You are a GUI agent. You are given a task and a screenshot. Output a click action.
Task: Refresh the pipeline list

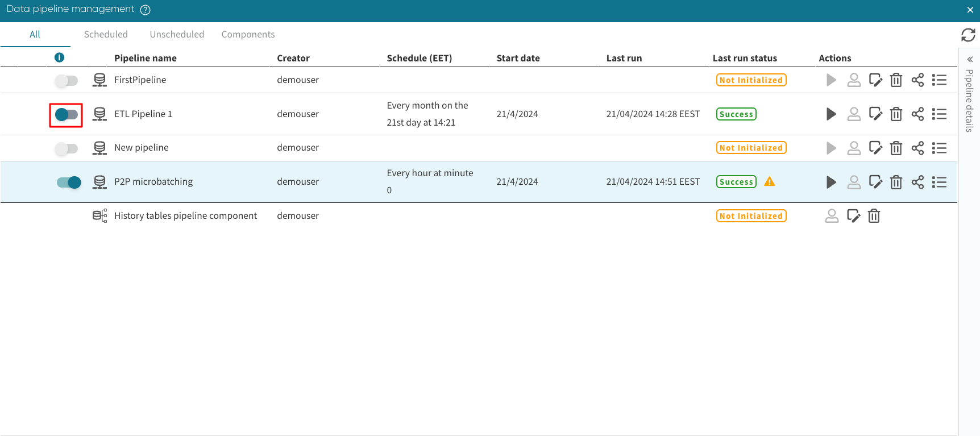[968, 35]
